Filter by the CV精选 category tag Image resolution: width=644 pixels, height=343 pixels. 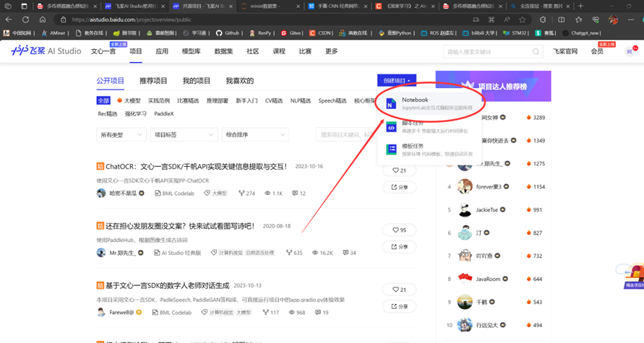[273, 100]
